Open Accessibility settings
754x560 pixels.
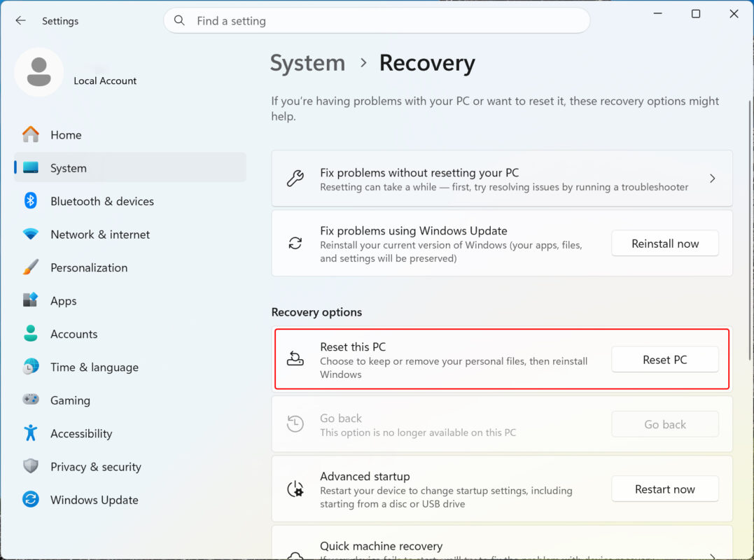(x=130, y=433)
